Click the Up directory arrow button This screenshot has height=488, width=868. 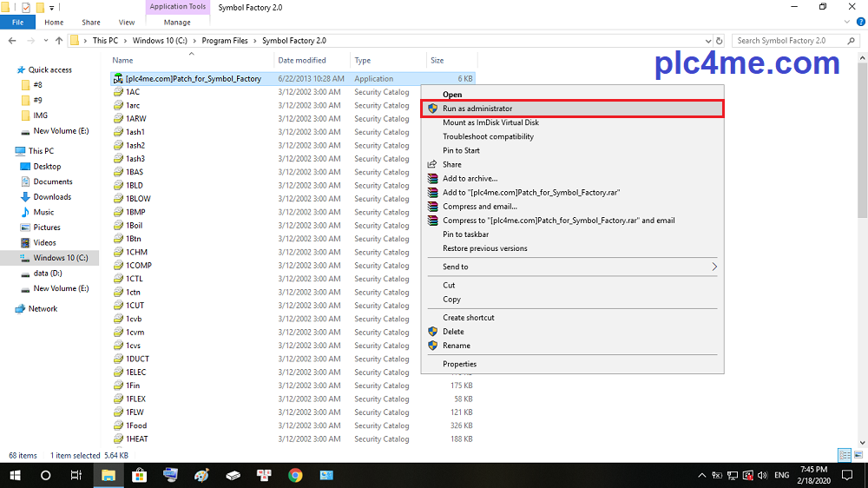tap(59, 41)
